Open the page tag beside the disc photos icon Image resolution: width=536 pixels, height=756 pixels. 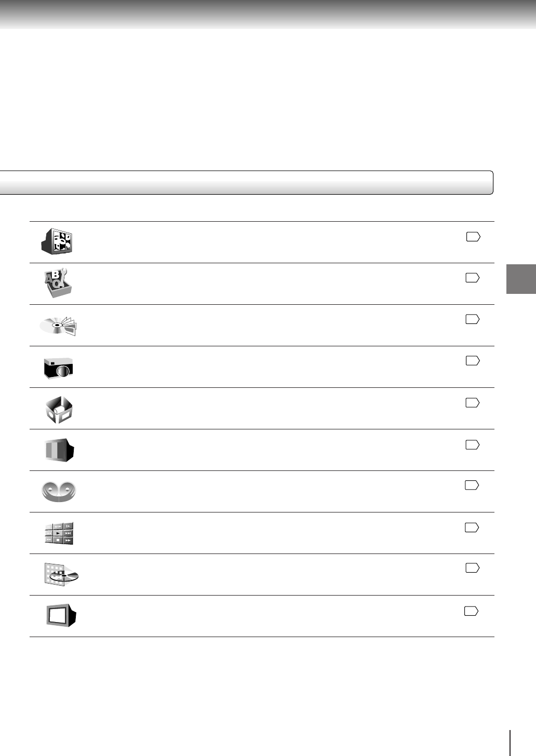473,319
